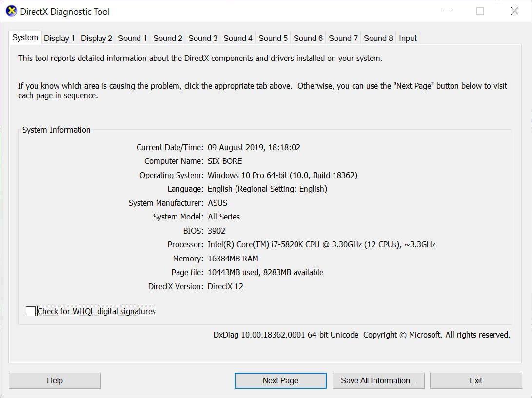Go to the Input tab

(x=408, y=38)
